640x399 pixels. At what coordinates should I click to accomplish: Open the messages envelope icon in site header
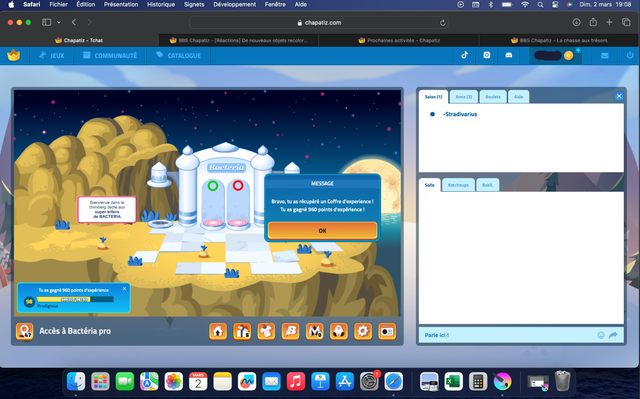604,55
